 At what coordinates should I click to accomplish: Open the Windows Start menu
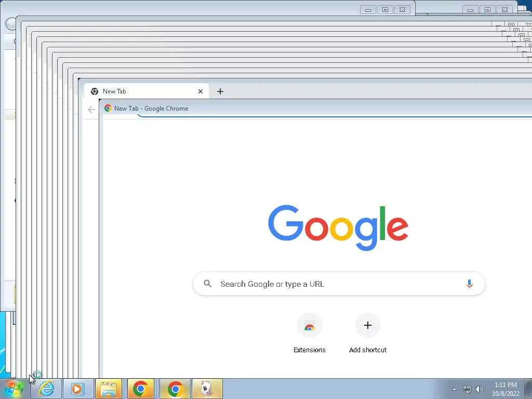(x=14, y=389)
